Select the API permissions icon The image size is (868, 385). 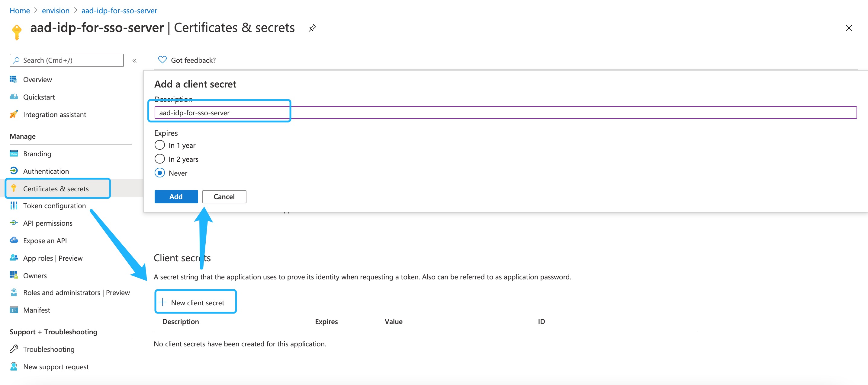click(14, 223)
